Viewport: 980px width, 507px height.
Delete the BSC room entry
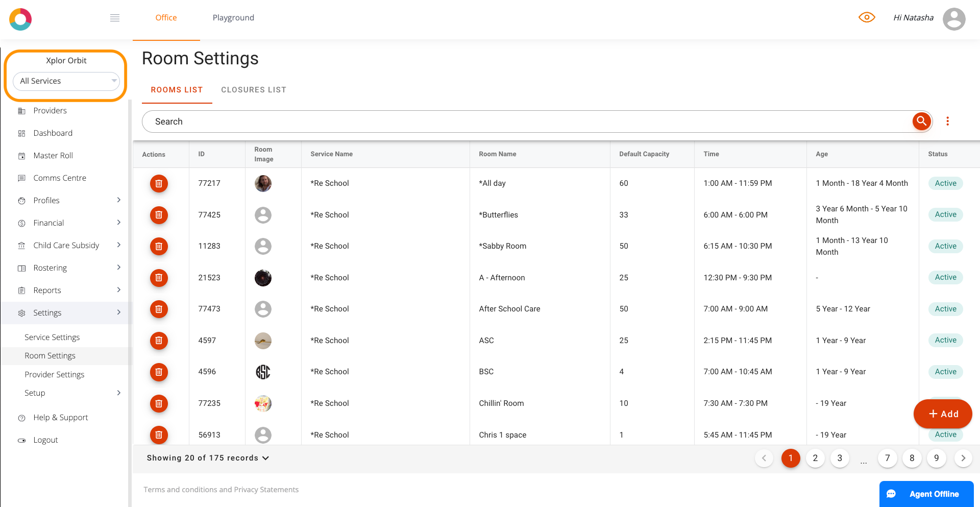pyautogui.click(x=159, y=372)
